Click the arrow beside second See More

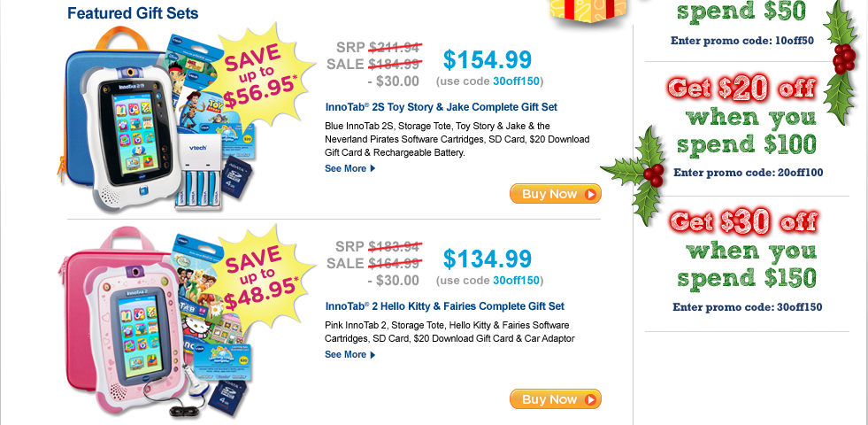pyautogui.click(x=373, y=355)
